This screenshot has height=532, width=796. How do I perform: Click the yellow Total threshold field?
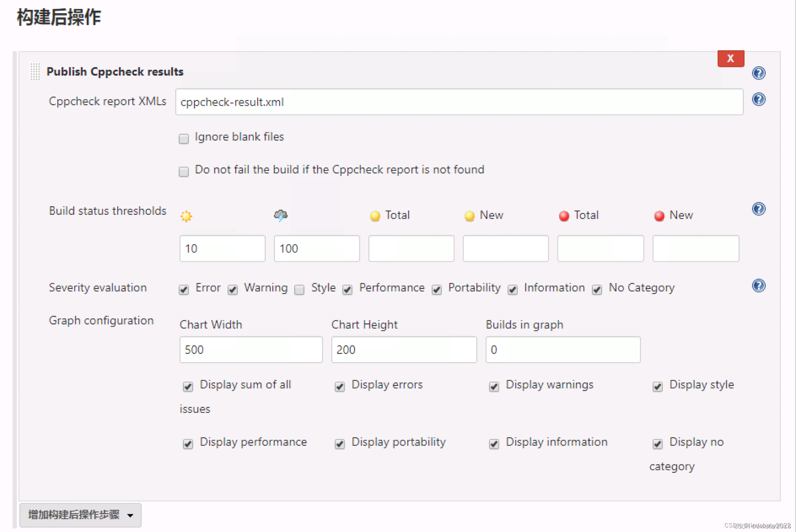[411, 248]
